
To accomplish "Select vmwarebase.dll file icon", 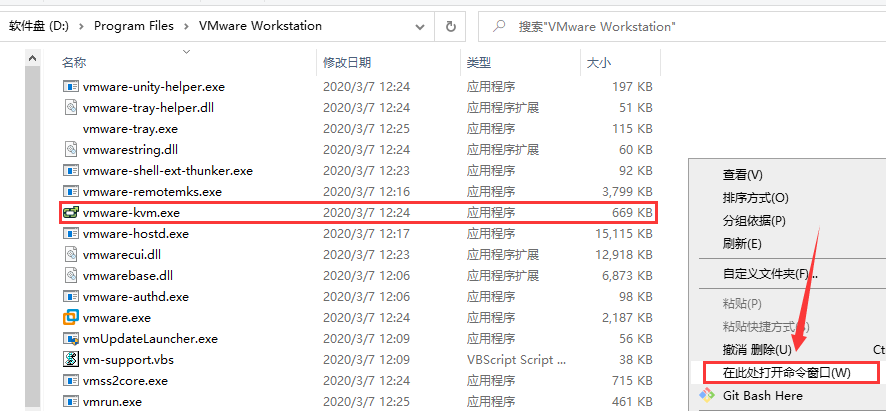I will 70,275.
